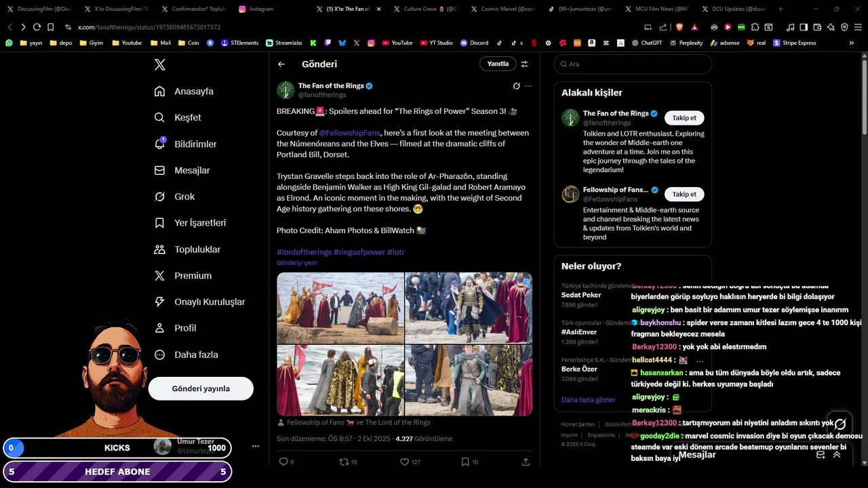Open the Giyim bookmarks folder

tap(91, 43)
